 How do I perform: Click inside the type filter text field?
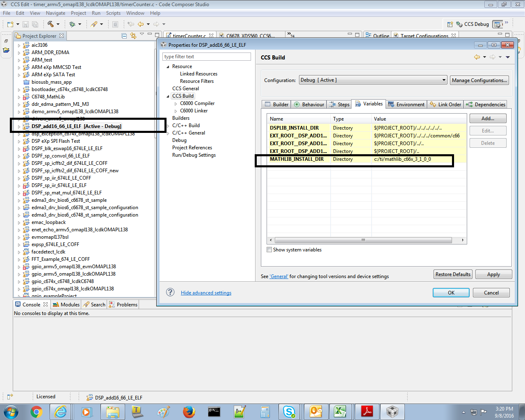pos(206,56)
